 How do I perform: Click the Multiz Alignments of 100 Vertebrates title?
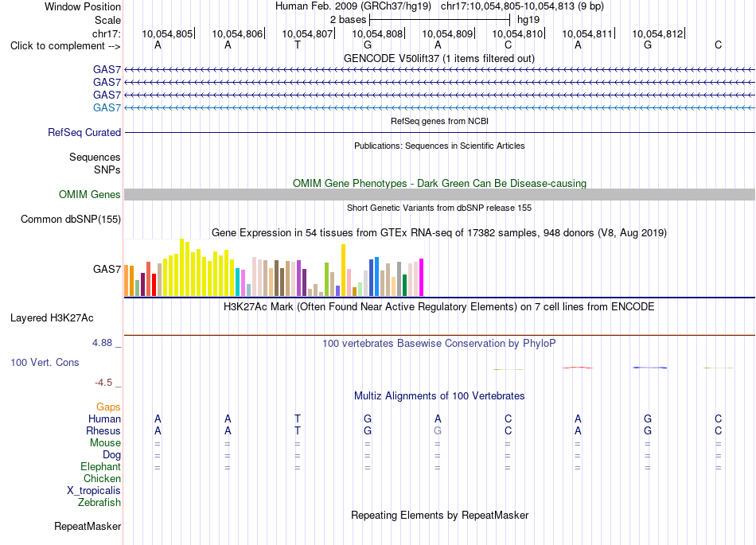[x=439, y=396]
